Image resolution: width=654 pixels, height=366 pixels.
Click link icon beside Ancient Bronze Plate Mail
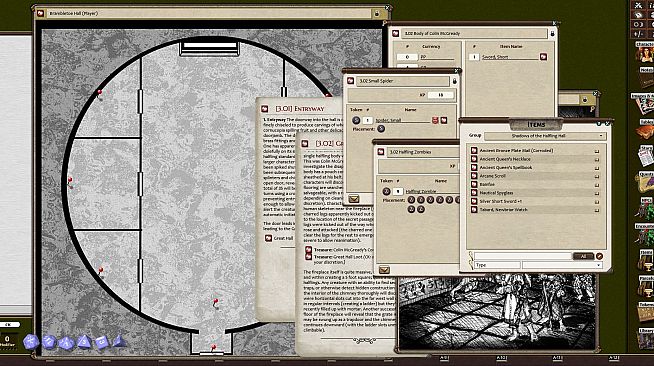(x=474, y=150)
